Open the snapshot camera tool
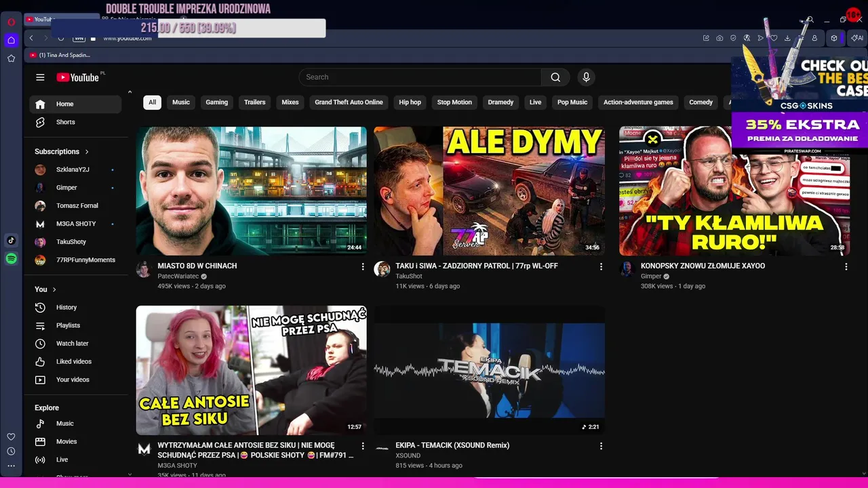Image resolution: width=868 pixels, height=488 pixels. coord(719,38)
